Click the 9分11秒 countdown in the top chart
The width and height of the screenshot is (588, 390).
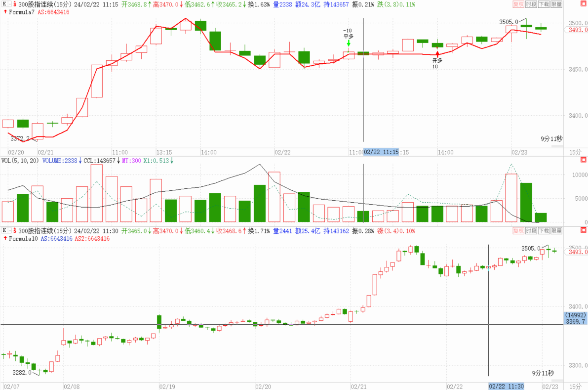551,139
